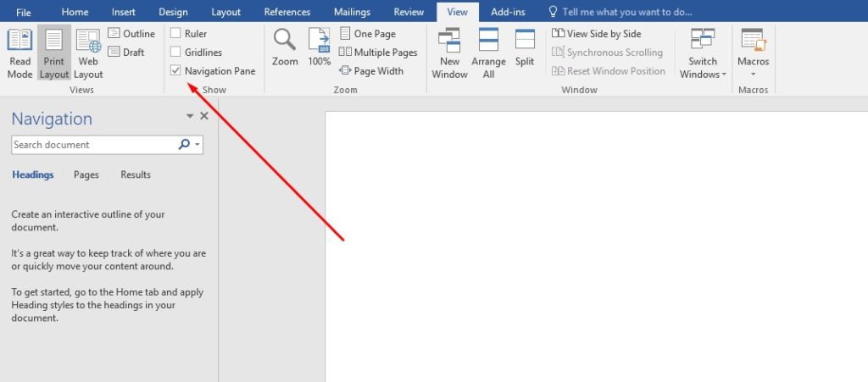Show Multiple Pages zoom
Screen dimensions: 868x382
378,53
